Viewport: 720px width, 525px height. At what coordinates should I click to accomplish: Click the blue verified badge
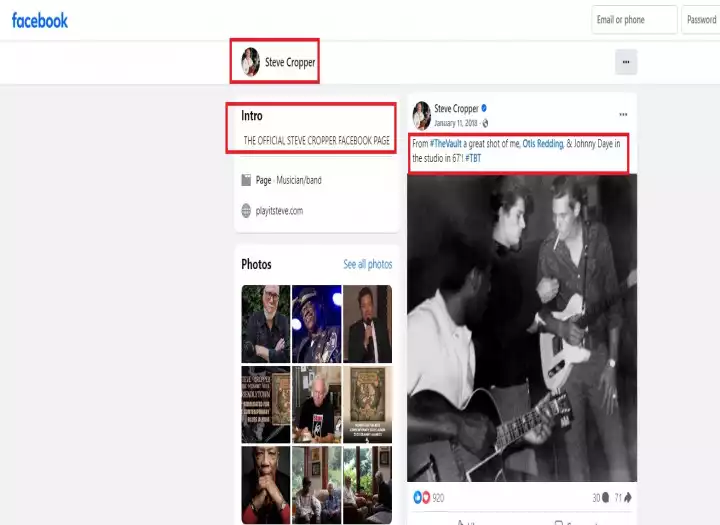(x=485, y=108)
